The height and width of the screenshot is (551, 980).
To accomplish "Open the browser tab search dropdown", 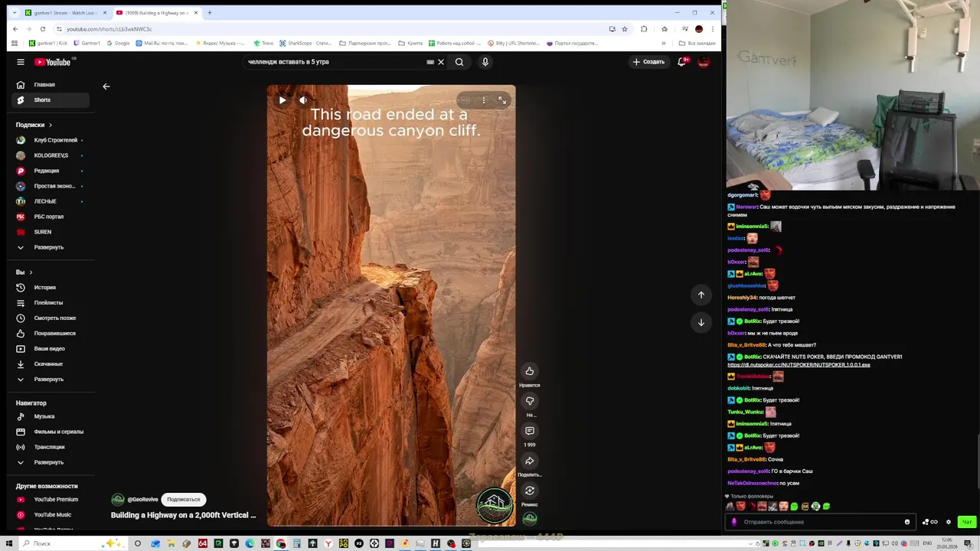I will pyautogui.click(x=14, y=13).
